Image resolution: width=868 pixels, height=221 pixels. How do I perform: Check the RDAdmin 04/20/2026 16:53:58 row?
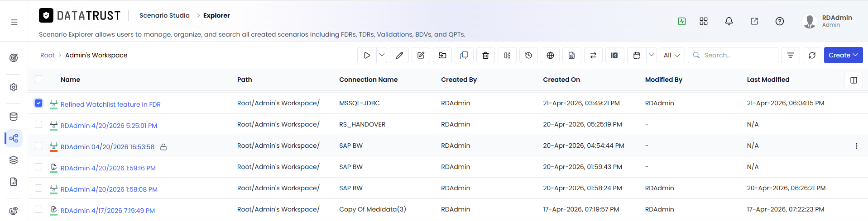[38, 146]
